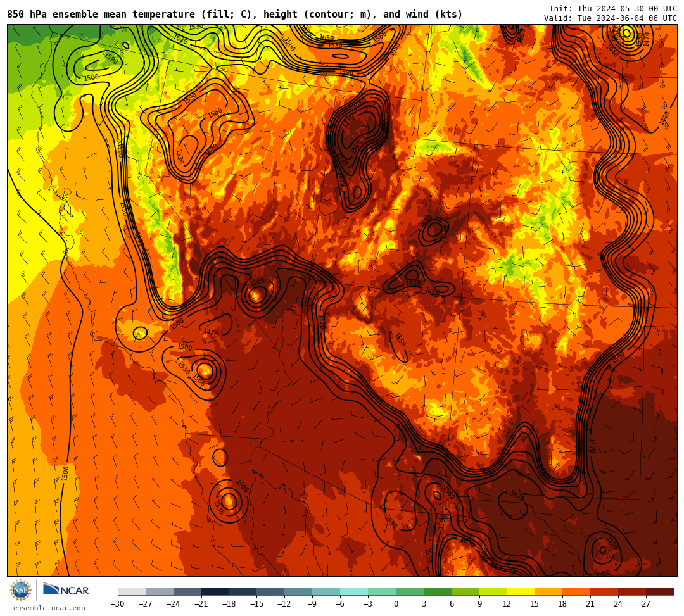Pick the steel blue -15 to -12 swatch
Screen dimensions: 684x616
[x=271, y=591]
